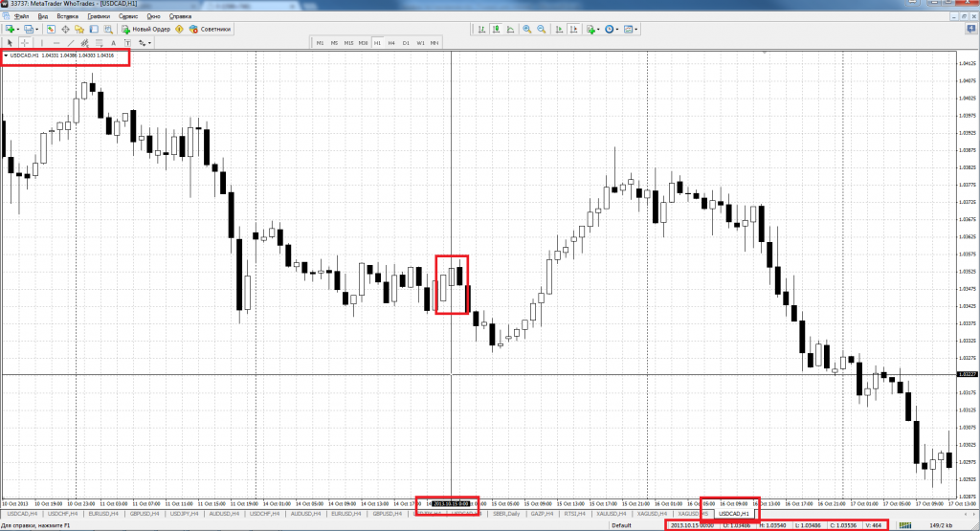
Task: Select the equidistant channel tool
Action: tap(84, 43)
